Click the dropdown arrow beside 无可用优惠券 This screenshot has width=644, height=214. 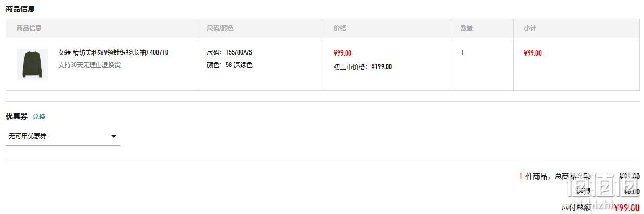coord(114,137)
